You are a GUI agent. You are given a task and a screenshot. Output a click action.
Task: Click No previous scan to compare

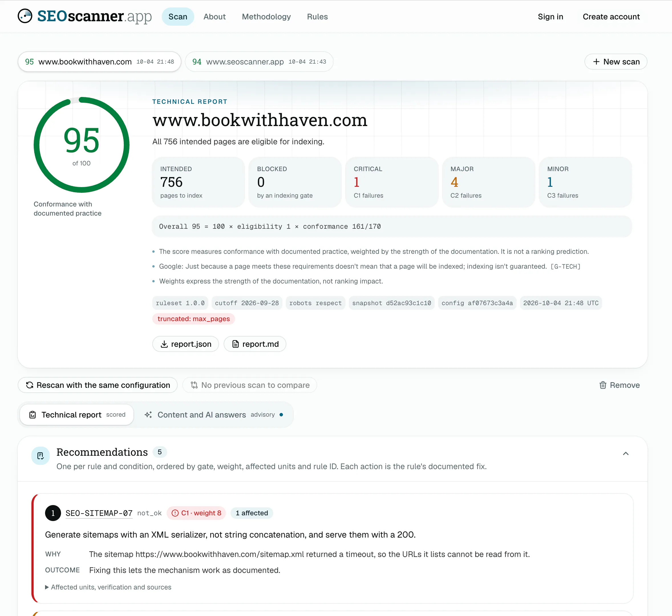(249, 385)
